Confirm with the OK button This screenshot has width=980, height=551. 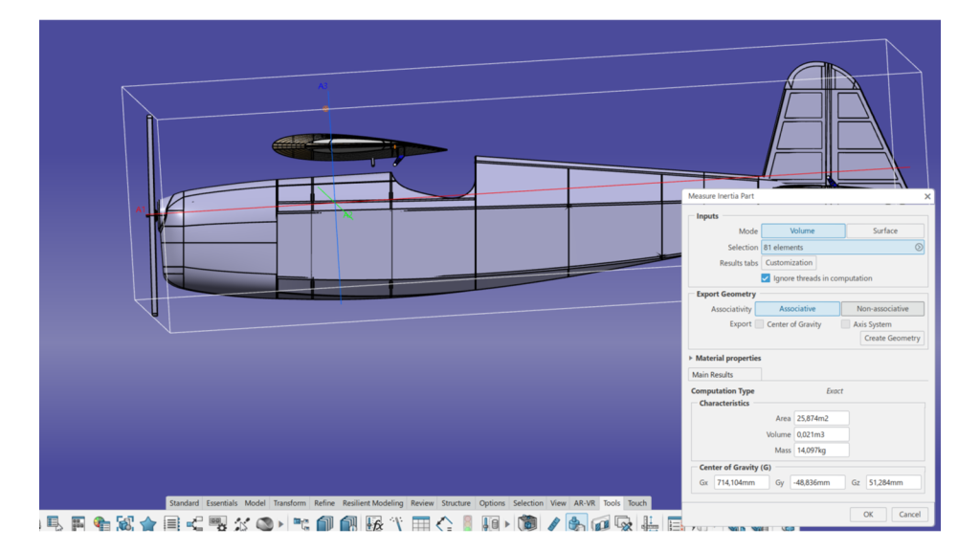coord(868,514)
